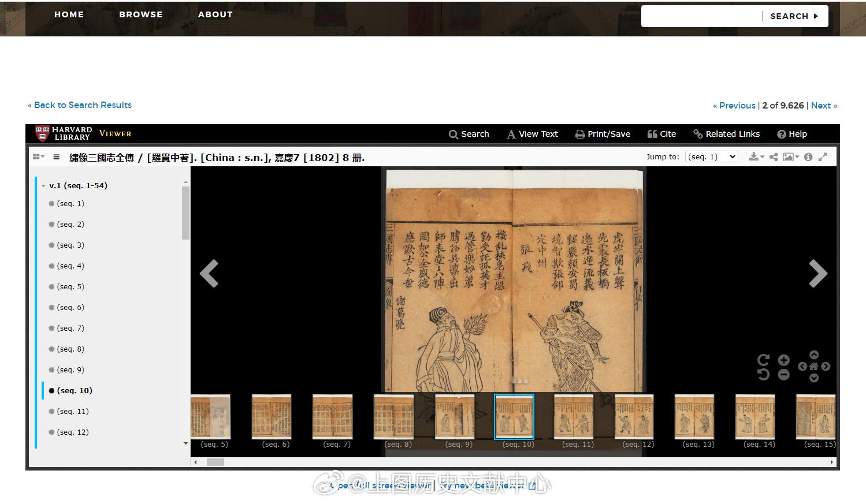Select (seq. 11) in the contents tree

click(73, 411)
